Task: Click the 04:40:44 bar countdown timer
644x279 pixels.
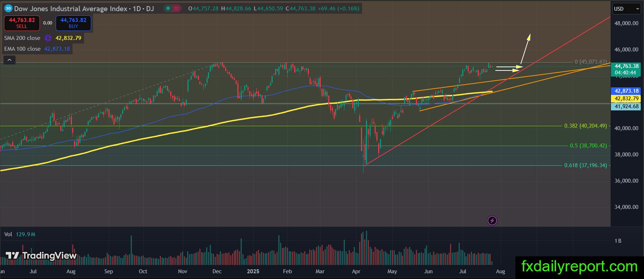Action: [x=625, y=73]
